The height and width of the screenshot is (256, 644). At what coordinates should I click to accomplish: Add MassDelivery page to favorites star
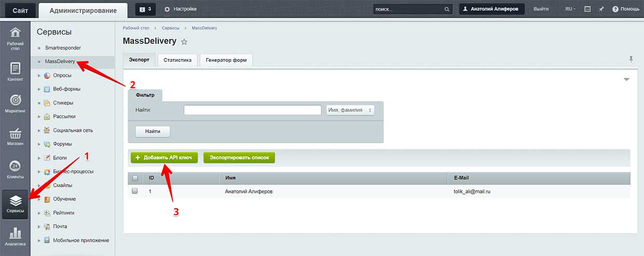[x=184, y=42]
